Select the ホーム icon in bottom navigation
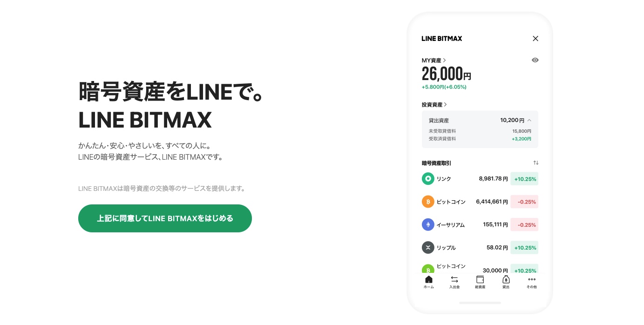The width and height of the screenshot is (644, 325). [428, 282]
